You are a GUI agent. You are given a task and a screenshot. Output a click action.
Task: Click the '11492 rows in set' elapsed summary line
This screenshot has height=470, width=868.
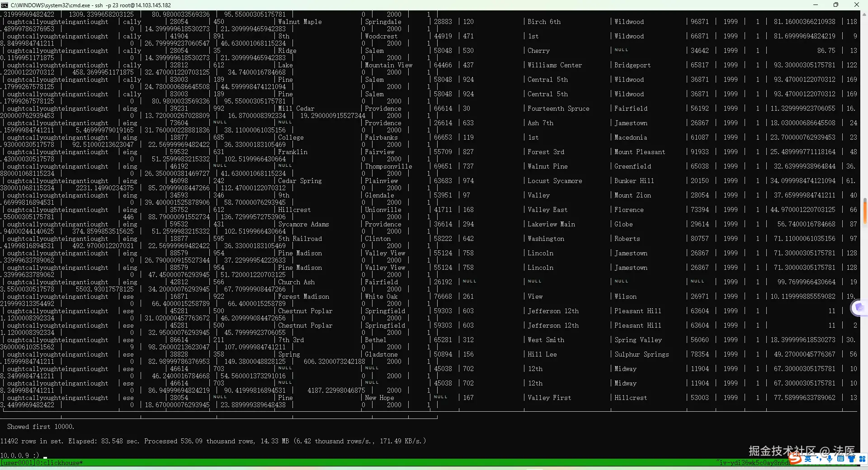point(213,441)
